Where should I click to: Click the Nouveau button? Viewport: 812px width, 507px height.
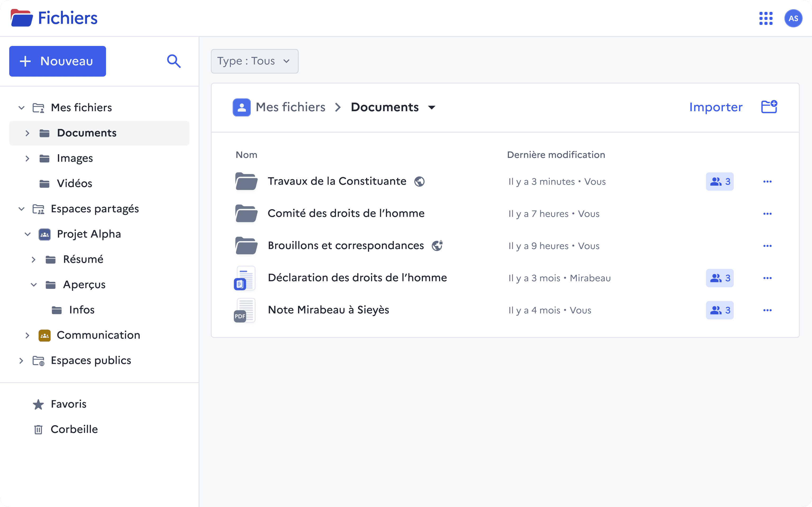(x=57, y=61)
